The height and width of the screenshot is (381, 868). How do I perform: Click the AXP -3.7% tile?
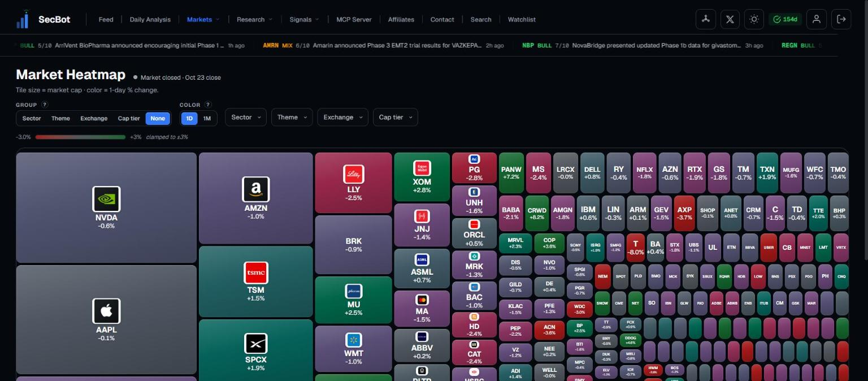[684, 213]
